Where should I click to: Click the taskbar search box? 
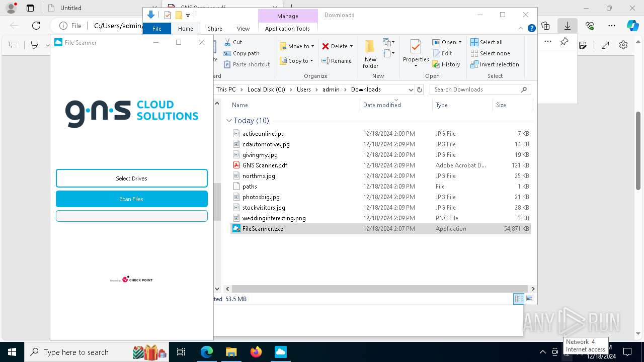98,352
